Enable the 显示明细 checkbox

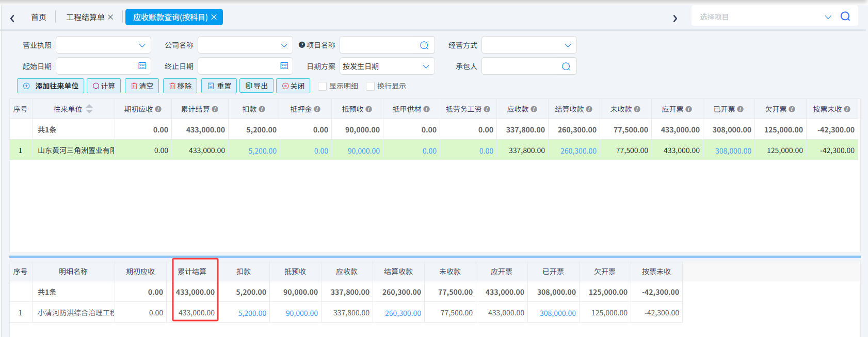[x=323, y=86]
